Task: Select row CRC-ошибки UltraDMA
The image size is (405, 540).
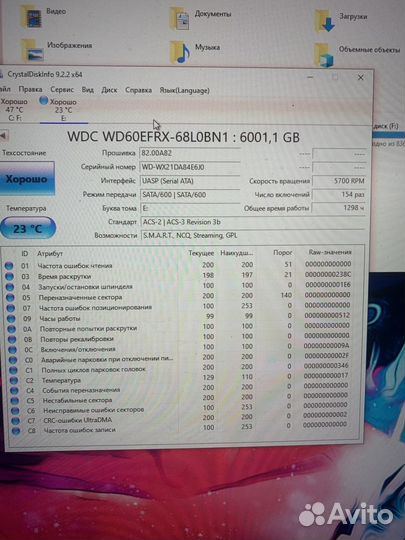Action: 179,419
